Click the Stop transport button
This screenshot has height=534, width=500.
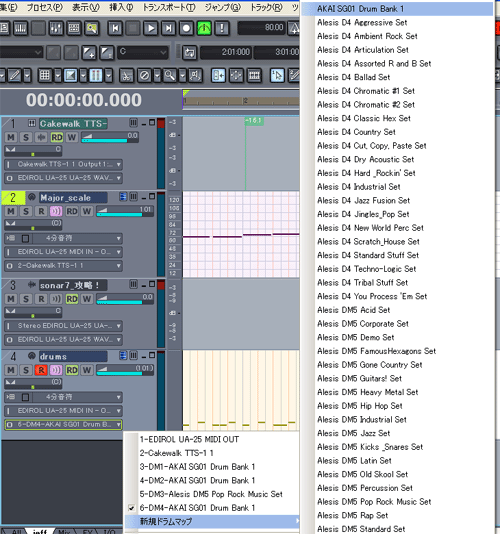point(133,28)
